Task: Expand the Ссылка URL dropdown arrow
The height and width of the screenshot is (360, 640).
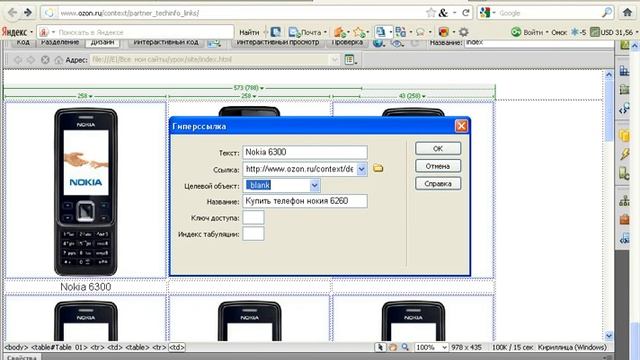Action: [362, 169]
